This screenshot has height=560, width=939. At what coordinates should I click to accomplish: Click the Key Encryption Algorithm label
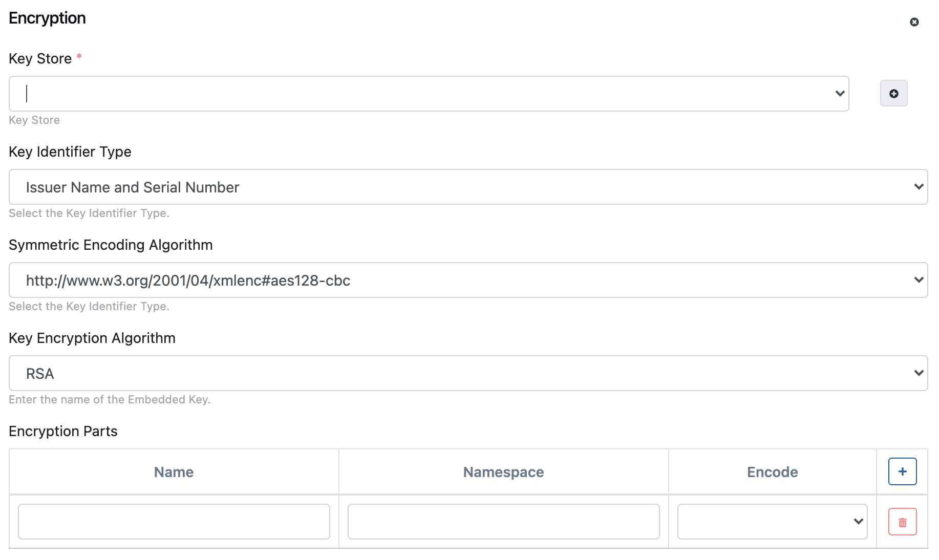point(92,338)
